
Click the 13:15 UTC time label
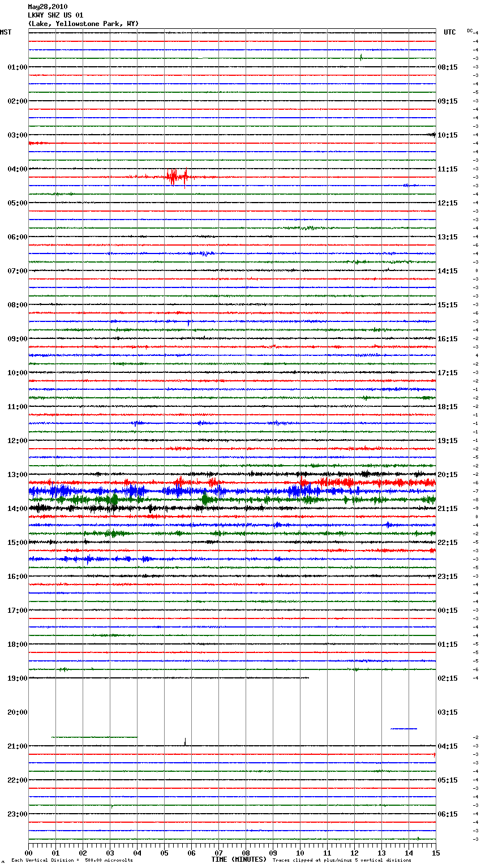point(448,237)
